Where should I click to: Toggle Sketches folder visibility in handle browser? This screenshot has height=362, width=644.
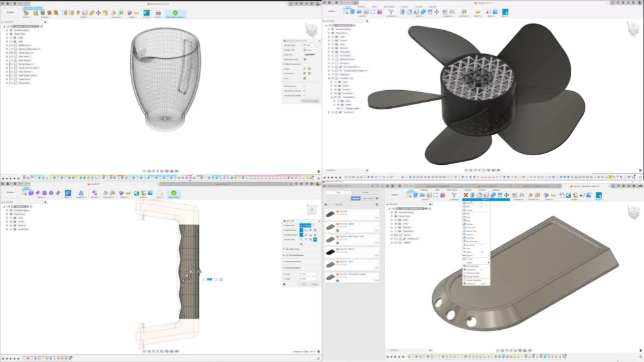tap(12, 225)
